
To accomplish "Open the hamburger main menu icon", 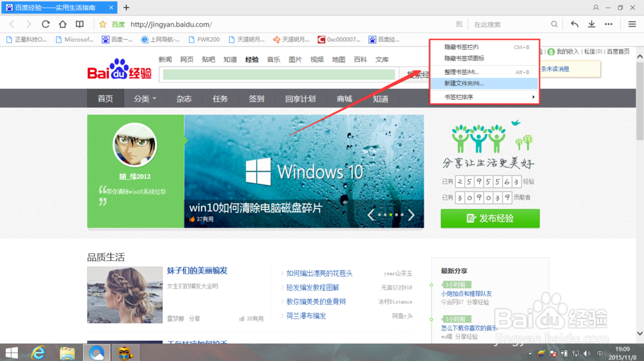I will 632,24.
